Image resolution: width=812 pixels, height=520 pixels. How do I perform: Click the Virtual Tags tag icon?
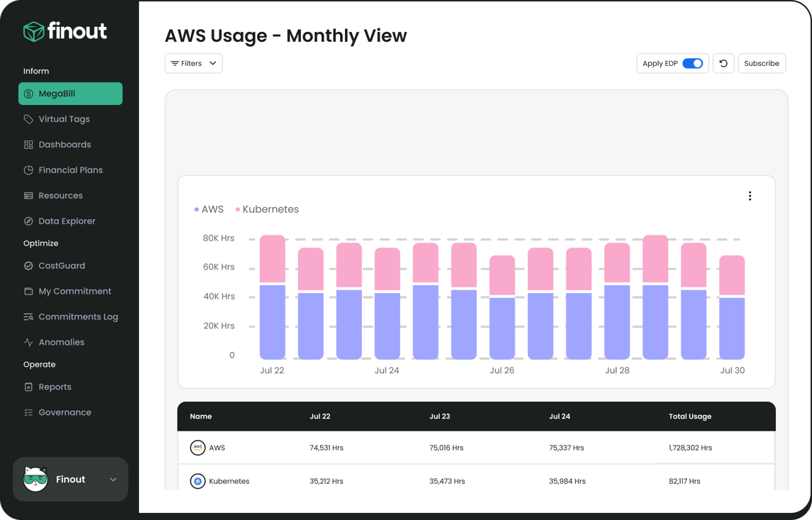[x=28, y=119]
